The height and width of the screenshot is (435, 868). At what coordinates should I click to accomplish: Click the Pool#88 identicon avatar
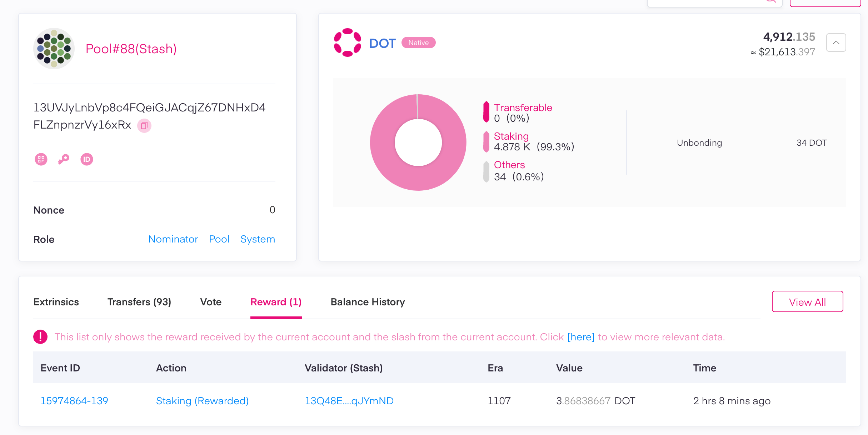[54, 49]
